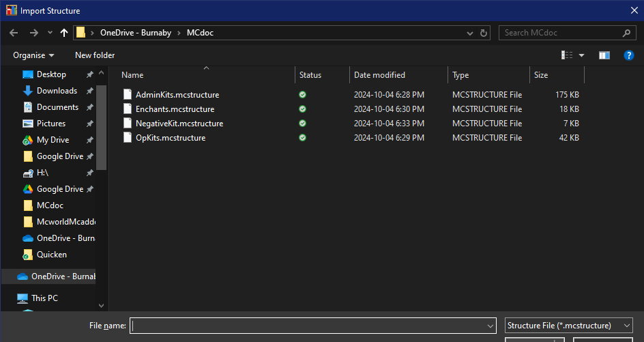644x342 pixels.
Task: Click the sync status of OpKits.mcstructure
Action: tap(302, 138)
